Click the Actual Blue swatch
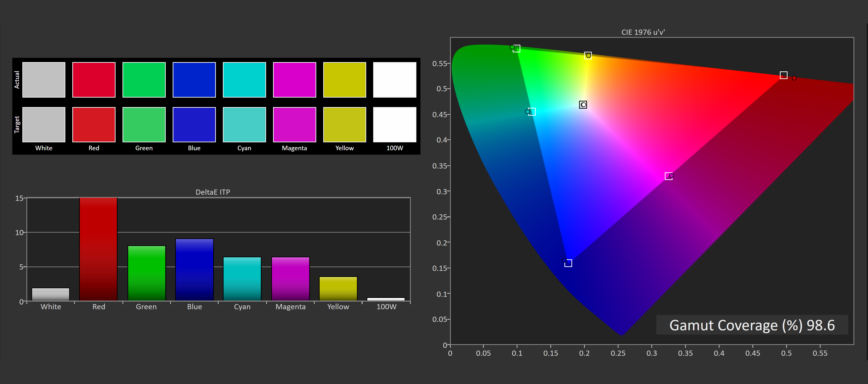 tap(194, 80)
